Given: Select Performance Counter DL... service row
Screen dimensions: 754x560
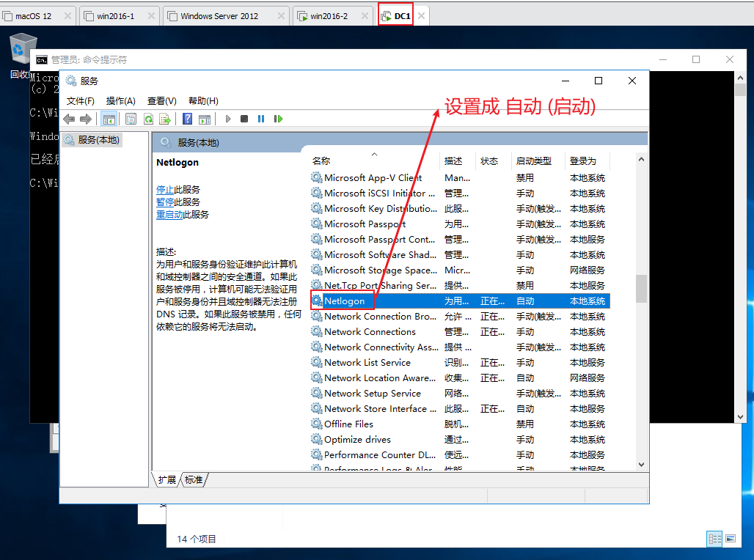Looking at the screenshot, I should (x=460, y=454).
